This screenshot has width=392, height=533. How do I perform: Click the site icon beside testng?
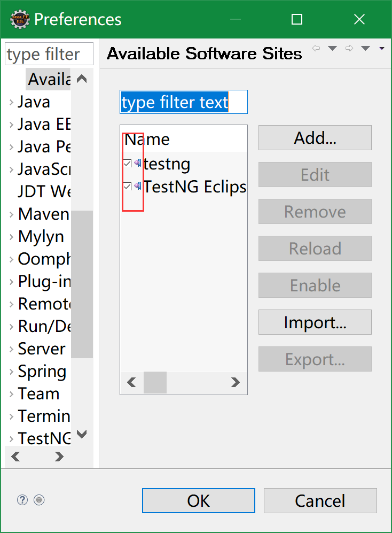point(138,163)
